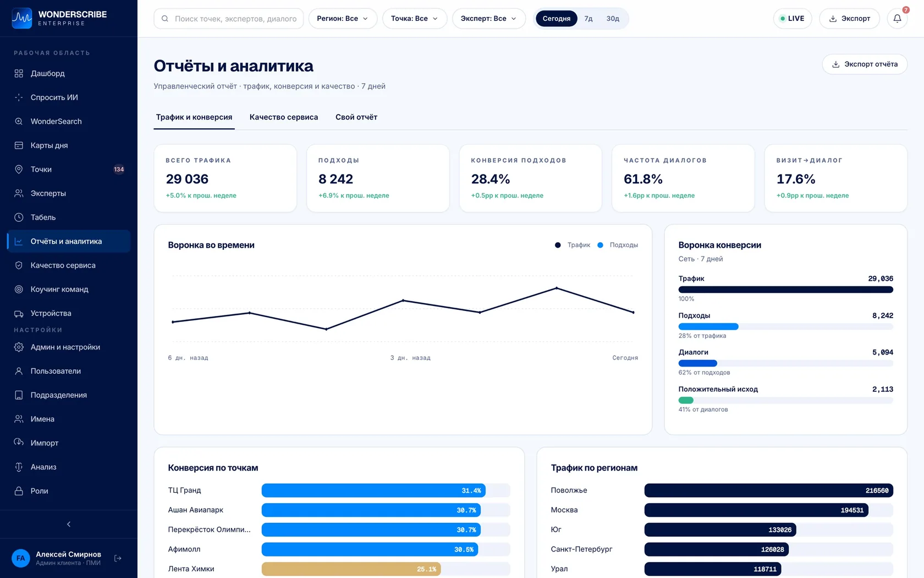Click the Подходы funnel progress bar
The height and width of the screenshot is (578, 924).
coord(786,326)
